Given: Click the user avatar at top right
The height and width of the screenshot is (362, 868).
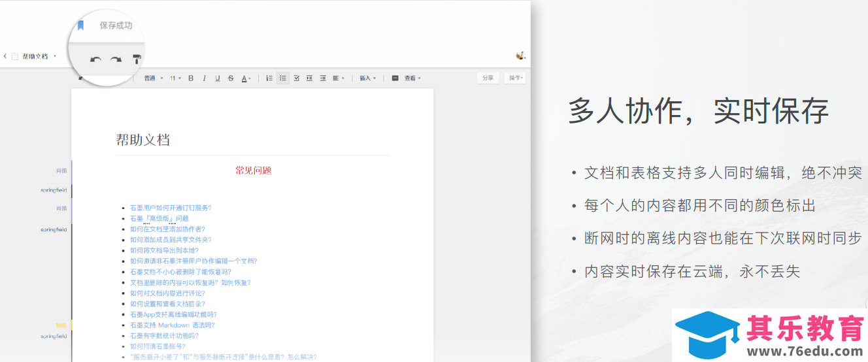Looking at the screenshot, I should 520,56.
